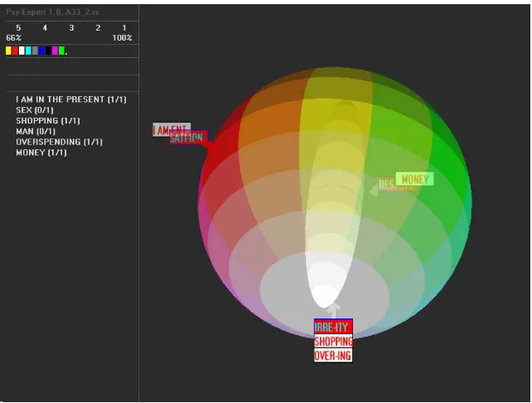Click the 'IRRE-ITY' label below sphere
Viewport: 532px width, 403px height.
click(x=333, y=327)
